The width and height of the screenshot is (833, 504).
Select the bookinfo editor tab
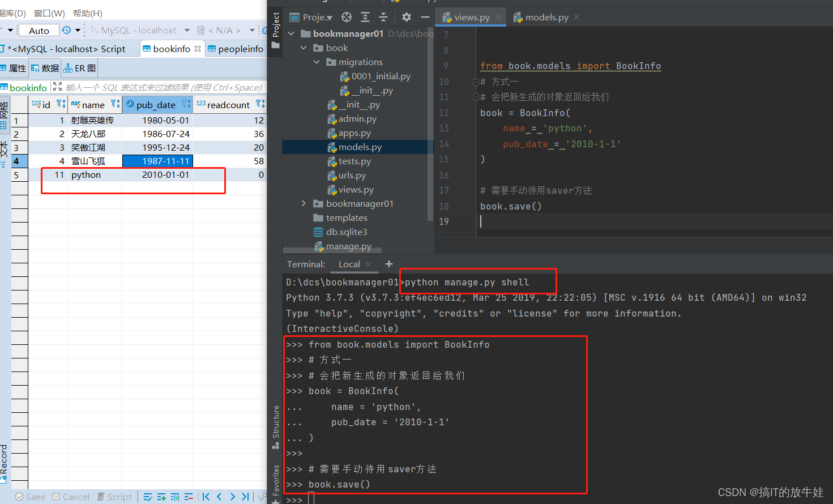tap(172, 49)
